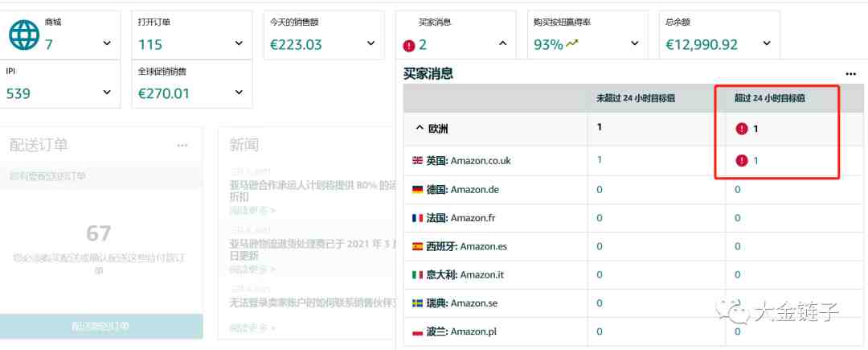Screen dimensions: 868x350
Task: Open the 买家消息 panel more options menu
Action: click(x=850, y=74)
